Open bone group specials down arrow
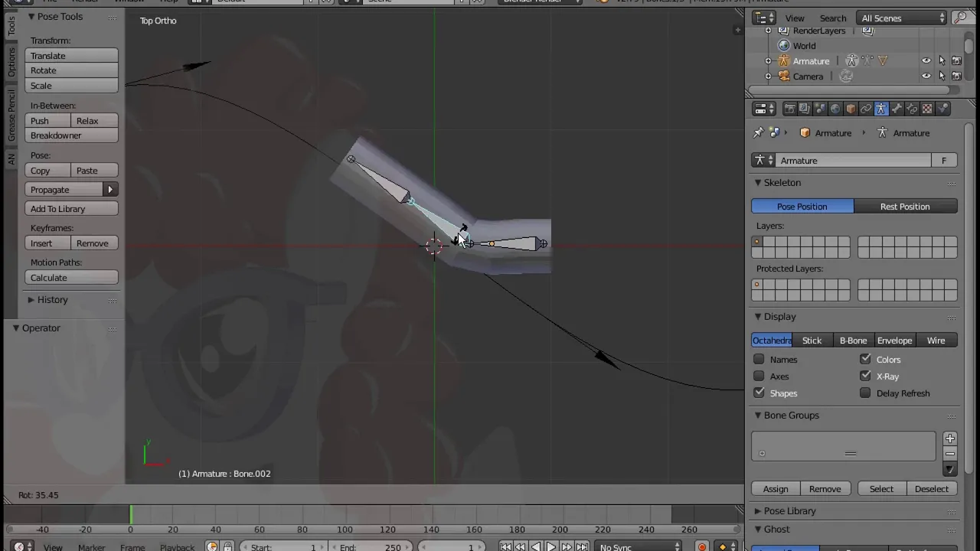Viewport: 980px width, 551px height. coord(950,469)
